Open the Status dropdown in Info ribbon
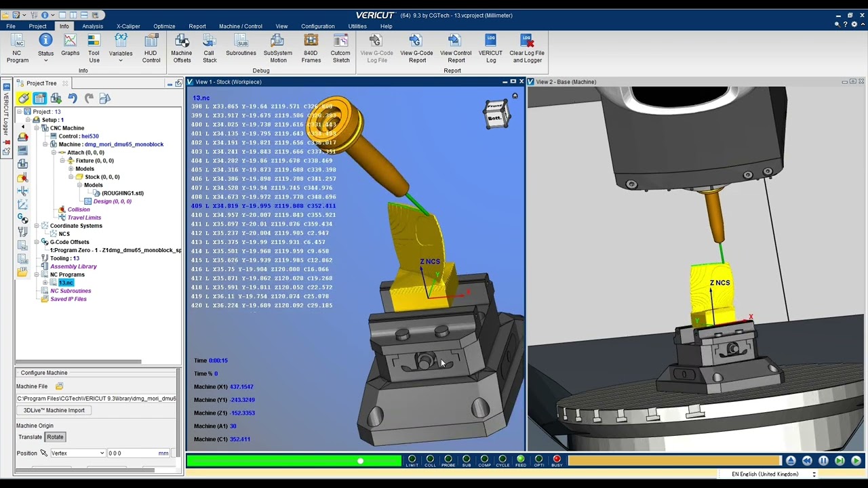Viewport: 868px width, 488px height. tap(45, 49)
